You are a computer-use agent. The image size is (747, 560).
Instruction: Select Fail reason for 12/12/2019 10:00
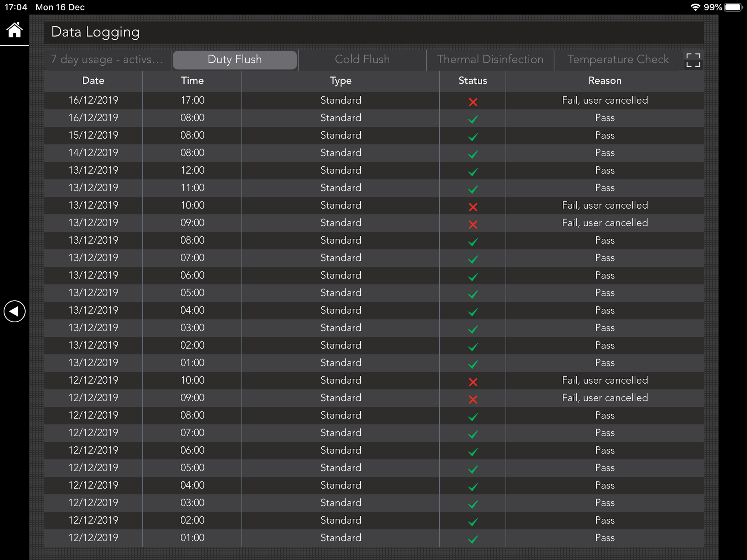pos(605,380)
